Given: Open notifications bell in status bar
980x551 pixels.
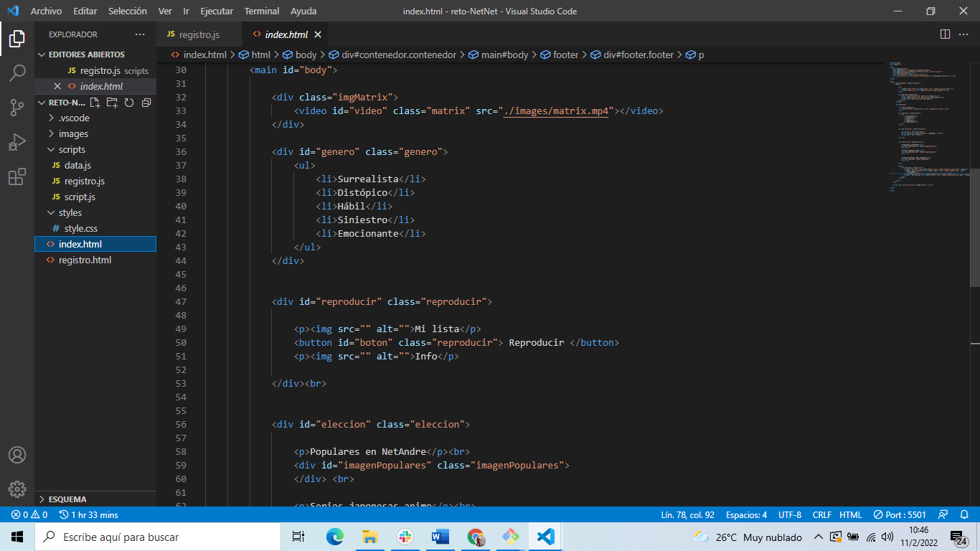Looking at the screenshot, I should click(x=963, y=514).
